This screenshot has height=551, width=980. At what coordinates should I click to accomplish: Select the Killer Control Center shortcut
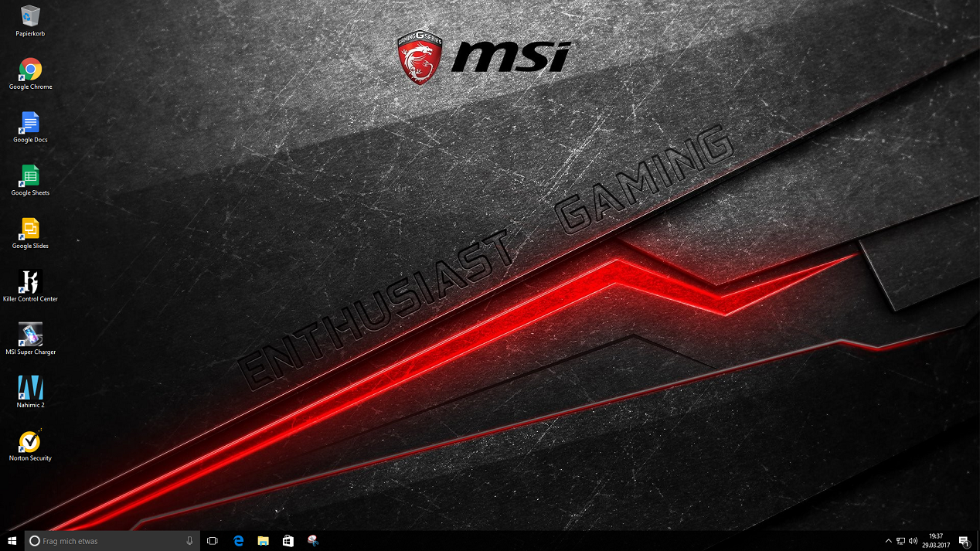30,286
